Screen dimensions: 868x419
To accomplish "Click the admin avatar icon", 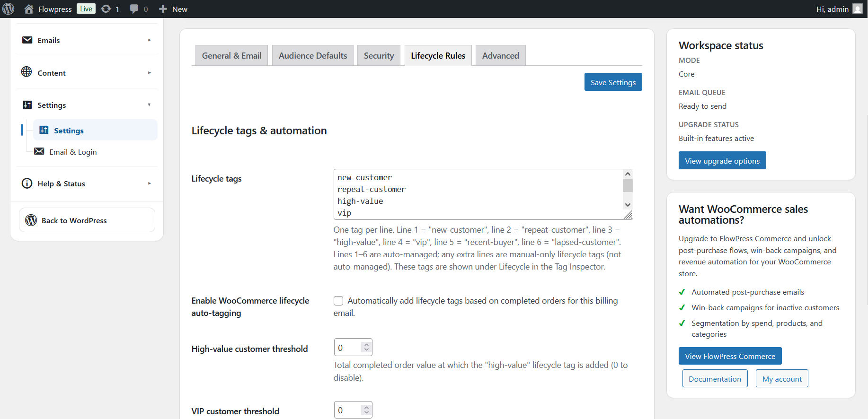I will (858, 9).
